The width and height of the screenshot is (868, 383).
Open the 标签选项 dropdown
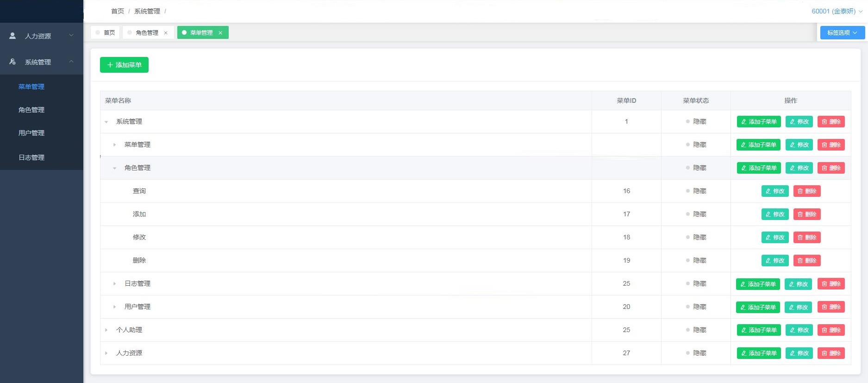click(842, 33)
